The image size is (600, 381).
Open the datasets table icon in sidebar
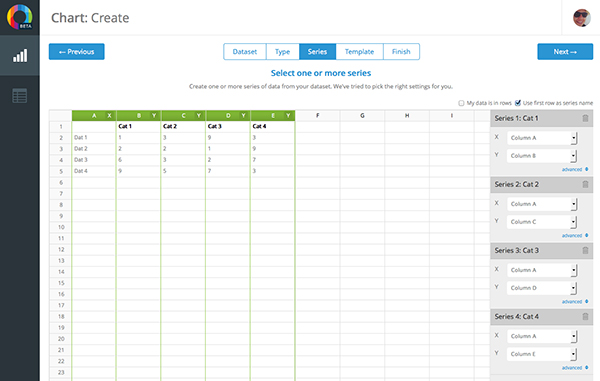[20, 96]
